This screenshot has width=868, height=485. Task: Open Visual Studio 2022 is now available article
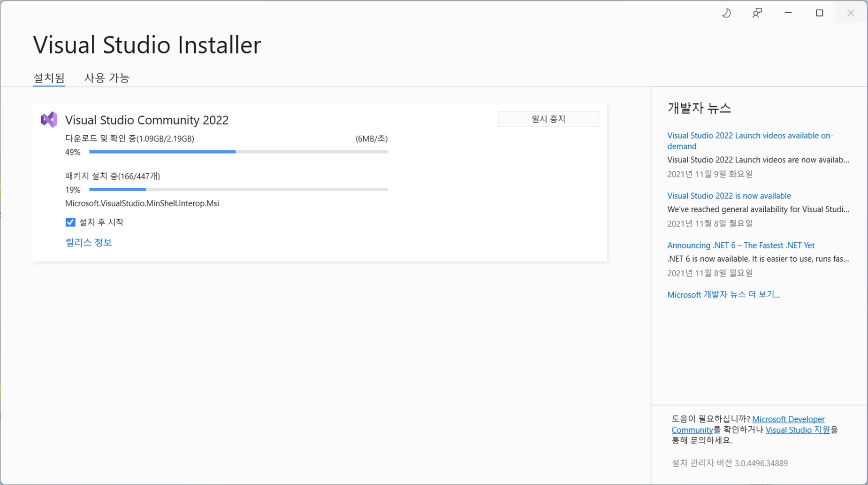[x=729, y=196]
